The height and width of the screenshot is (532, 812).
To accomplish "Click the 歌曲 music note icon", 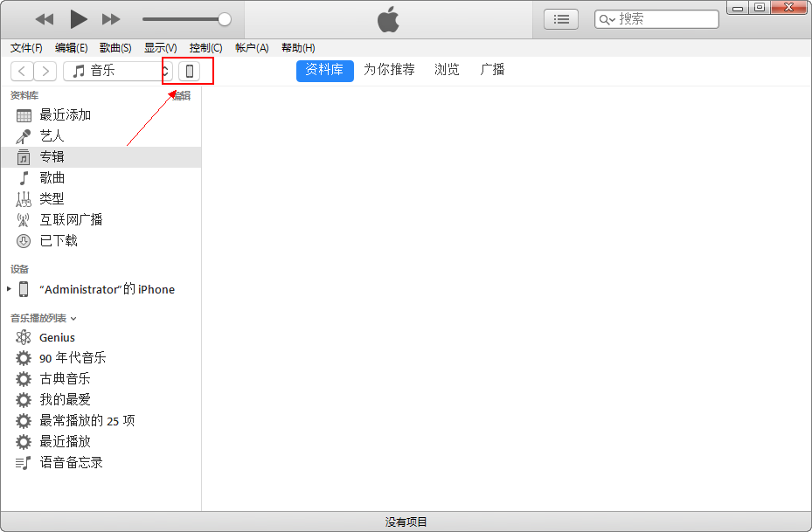I will click(24, 178).
